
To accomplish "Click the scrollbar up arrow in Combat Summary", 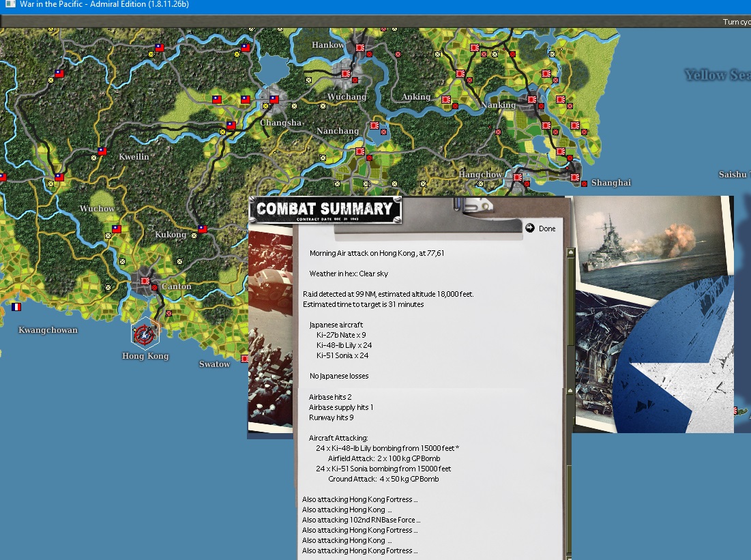I will [x=570, y=252].
